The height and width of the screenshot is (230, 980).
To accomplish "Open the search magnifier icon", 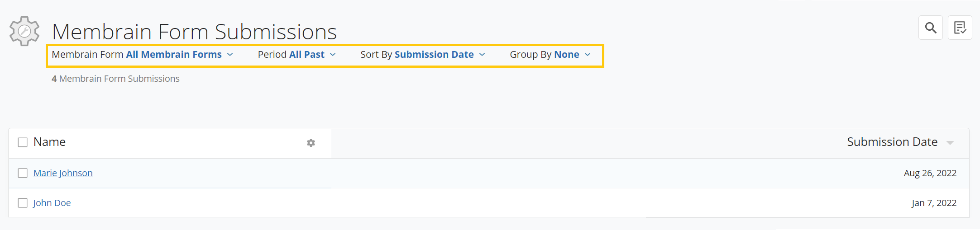I will coord(930,28).
